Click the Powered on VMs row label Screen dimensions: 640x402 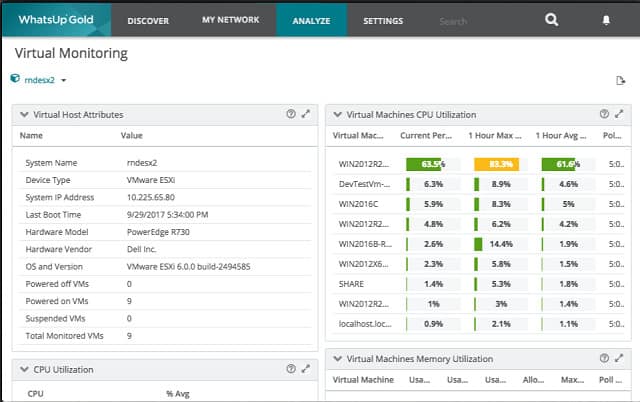point(57,301)
